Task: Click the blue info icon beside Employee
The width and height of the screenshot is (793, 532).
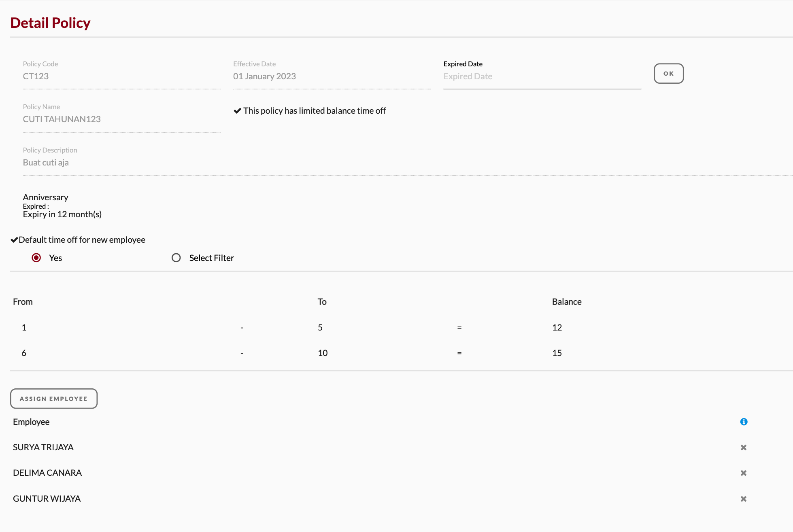Action: pyautogui.click(x=744, y=422)
